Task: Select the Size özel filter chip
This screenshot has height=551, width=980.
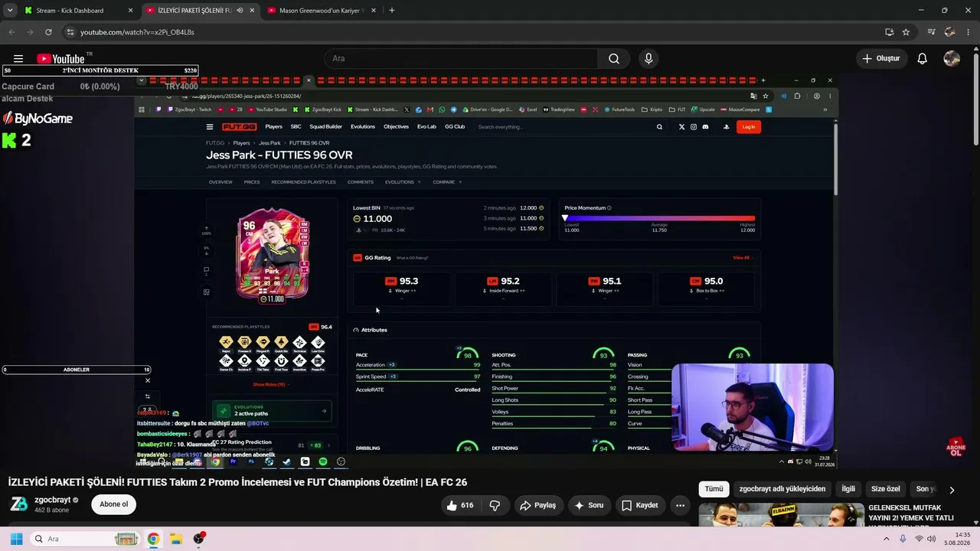Action: (x=886, y=489)
